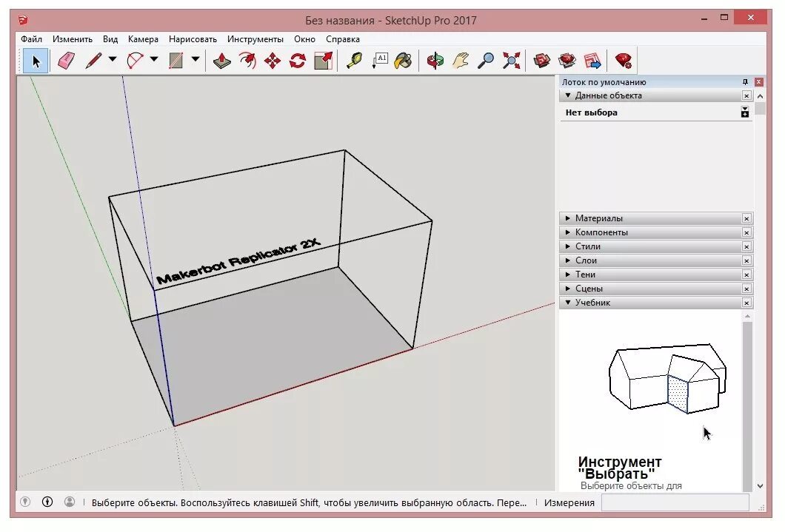785x532 pixels.
Task: Close the Лоток по умолчанию tray
Action: (759, 81)
